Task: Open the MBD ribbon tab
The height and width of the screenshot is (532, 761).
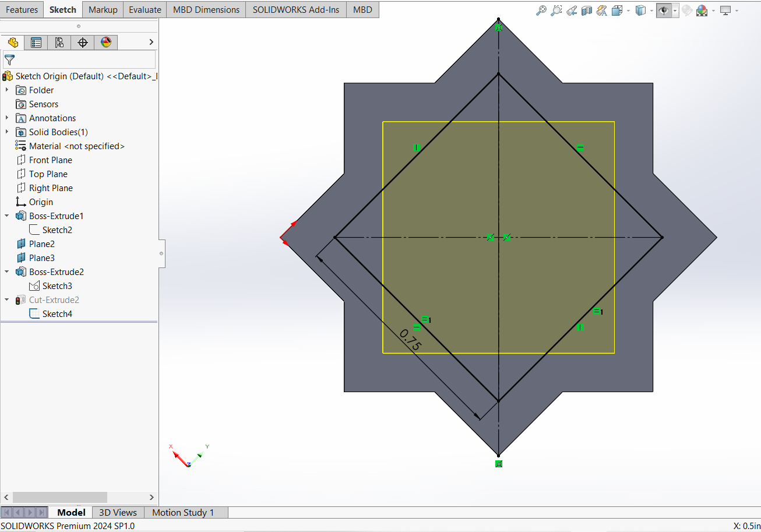Action: (x=362, y=9)
